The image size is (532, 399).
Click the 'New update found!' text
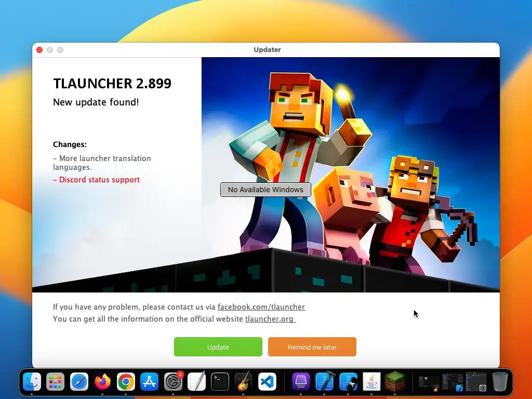pyautogui.click(x=96, y=102)
